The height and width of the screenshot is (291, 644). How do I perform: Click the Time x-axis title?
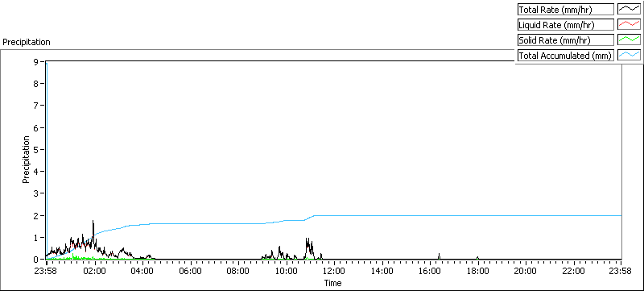click(332, 283)
